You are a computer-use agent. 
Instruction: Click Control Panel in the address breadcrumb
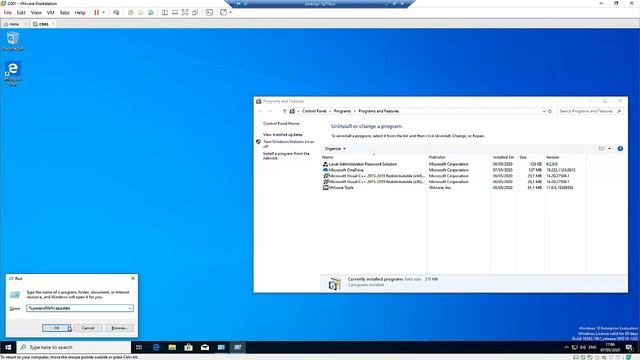pos(314,111)
